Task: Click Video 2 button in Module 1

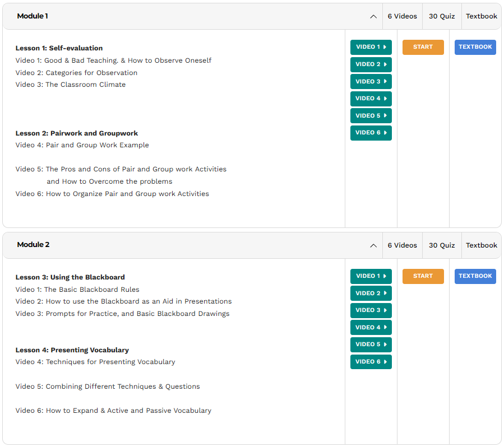Action: [x=371, y=64]
